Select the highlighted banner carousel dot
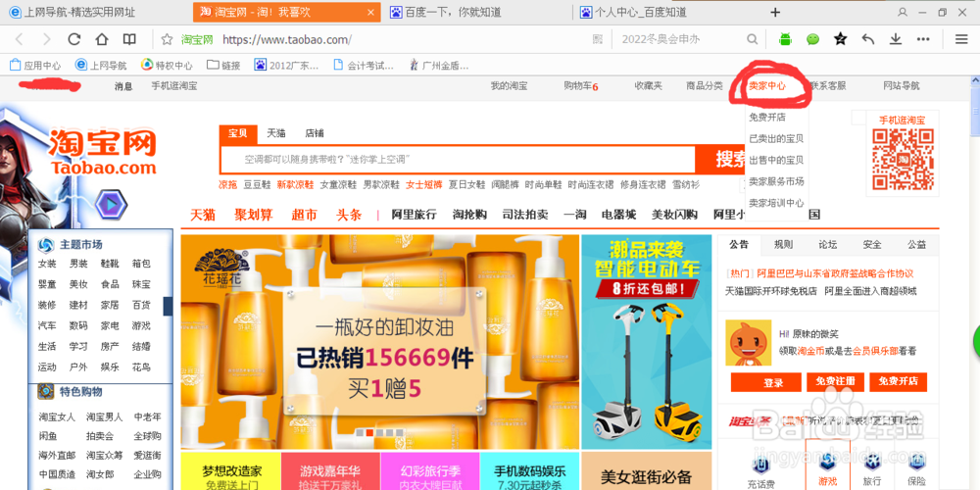This screenshot has width=980, height=490. pyautogui.click(x=369, y=432)
